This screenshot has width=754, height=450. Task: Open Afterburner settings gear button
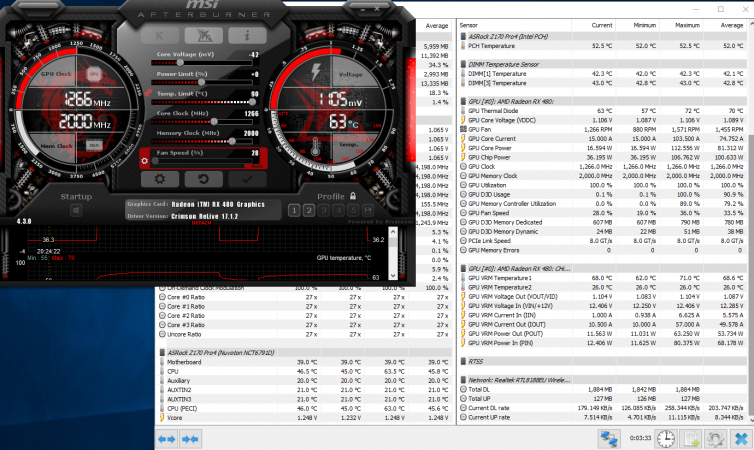[x=160, y=178]
